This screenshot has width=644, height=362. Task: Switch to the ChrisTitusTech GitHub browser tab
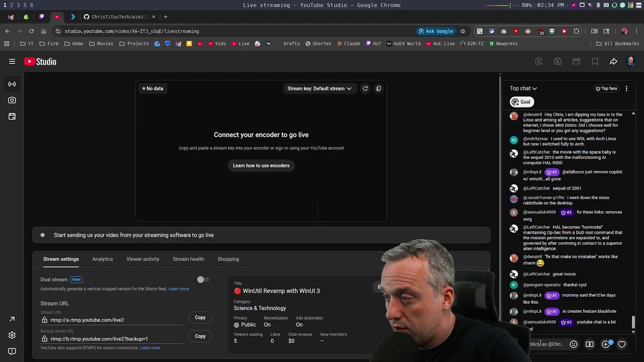coord(119,17)
